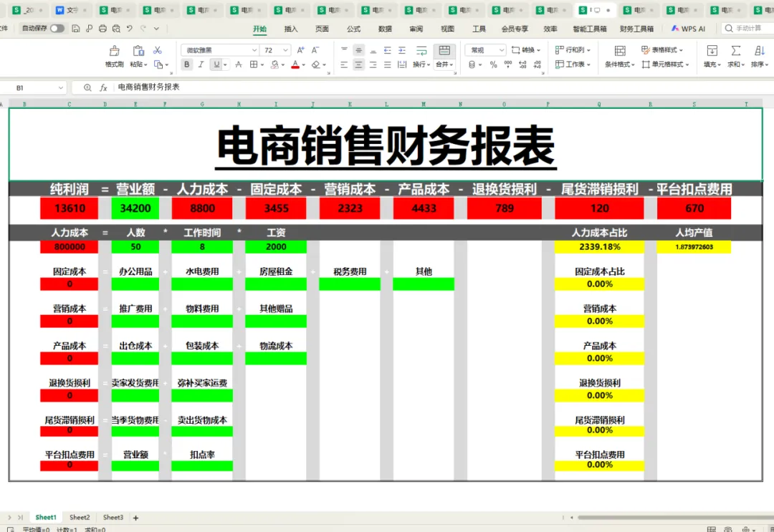Open 单元格样式 cell style menu
Image resolution: width=774 pixels, height=532 pixels.
(664, 64)
